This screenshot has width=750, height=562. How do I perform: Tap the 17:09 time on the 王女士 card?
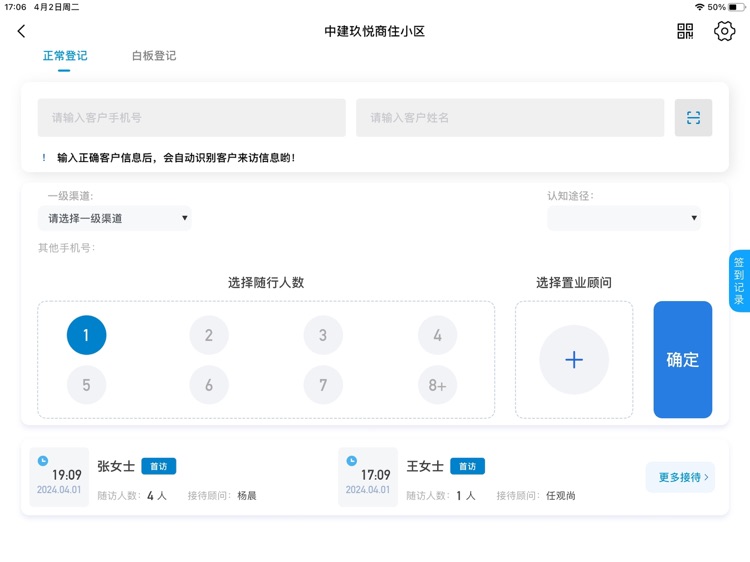tap(375, 475)
